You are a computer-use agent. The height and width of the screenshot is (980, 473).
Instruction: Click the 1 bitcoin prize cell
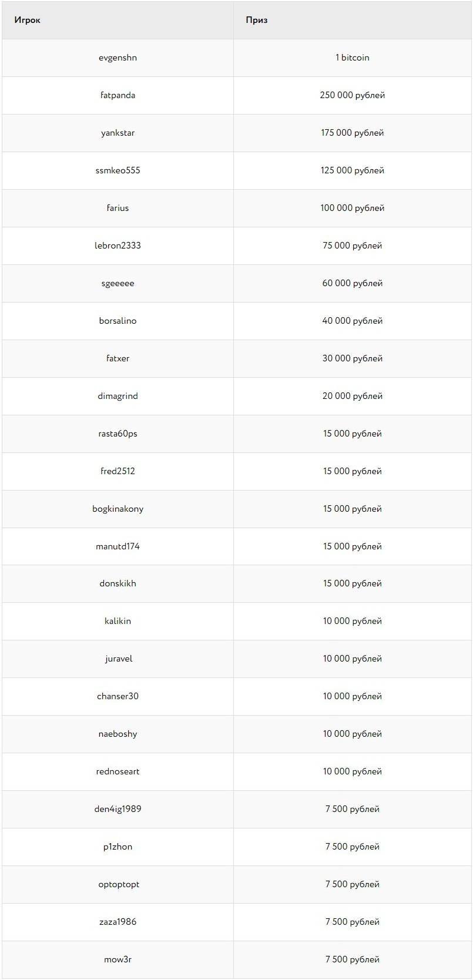[352, 58]
